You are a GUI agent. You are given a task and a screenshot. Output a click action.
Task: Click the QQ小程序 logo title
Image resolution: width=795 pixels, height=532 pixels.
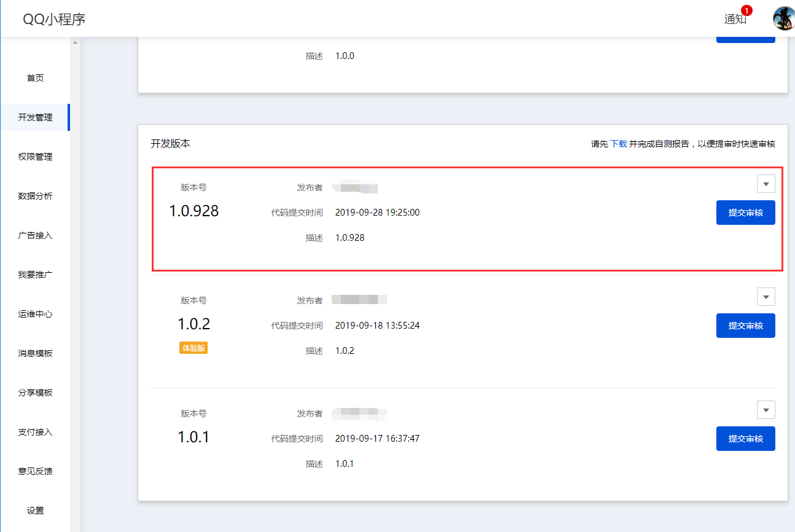(54, 19)
